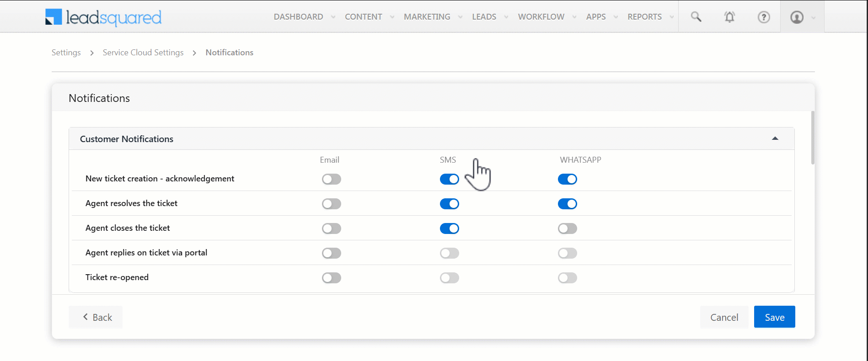This screenshot has height=361, width=868.
Task: Click the LeadSquared logo
Action: pyautogui.click(x=103, y=17)
